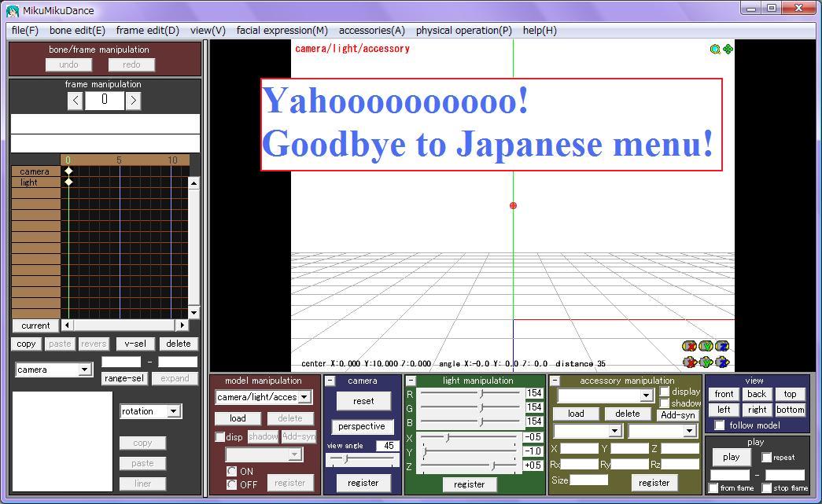This screenshot has width=822, height=504.
Task: Click the light R color slider
Action: 470,393
